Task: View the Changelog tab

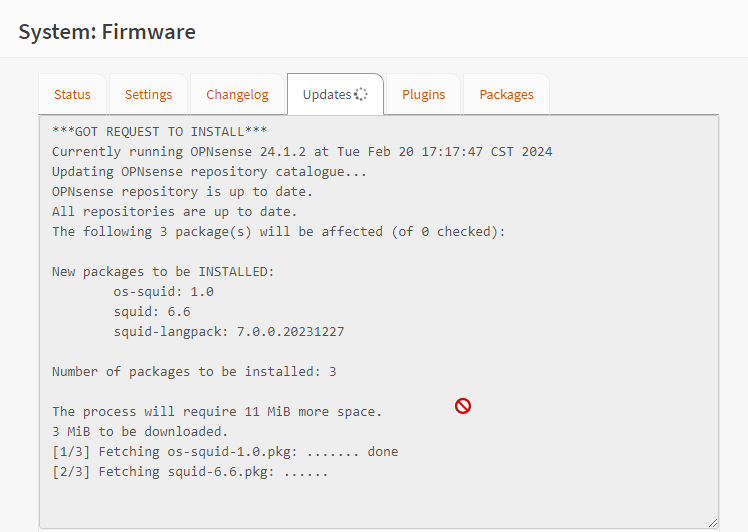Action: pyautogui.click(x=237, y=94)
